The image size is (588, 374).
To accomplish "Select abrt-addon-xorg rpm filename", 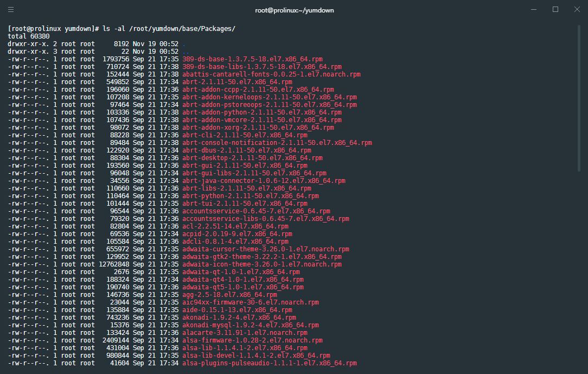I will (258, 128).
